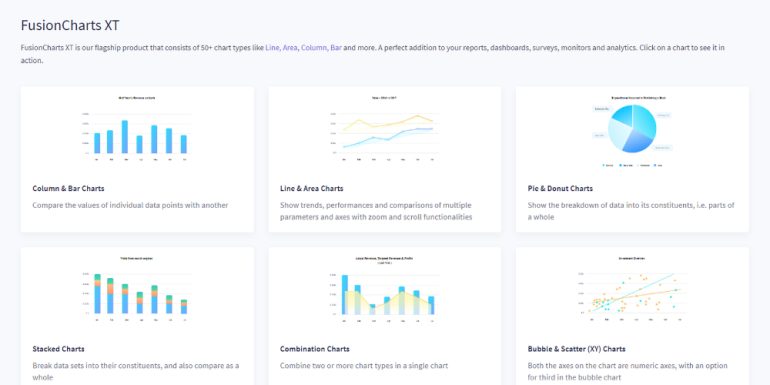Select the Column & Bar Charts title
Screen dimensions: 770x385
point(68,189)
